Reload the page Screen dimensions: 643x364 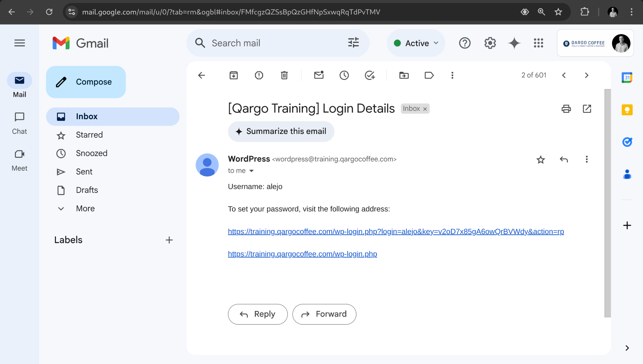coord(49,12)
